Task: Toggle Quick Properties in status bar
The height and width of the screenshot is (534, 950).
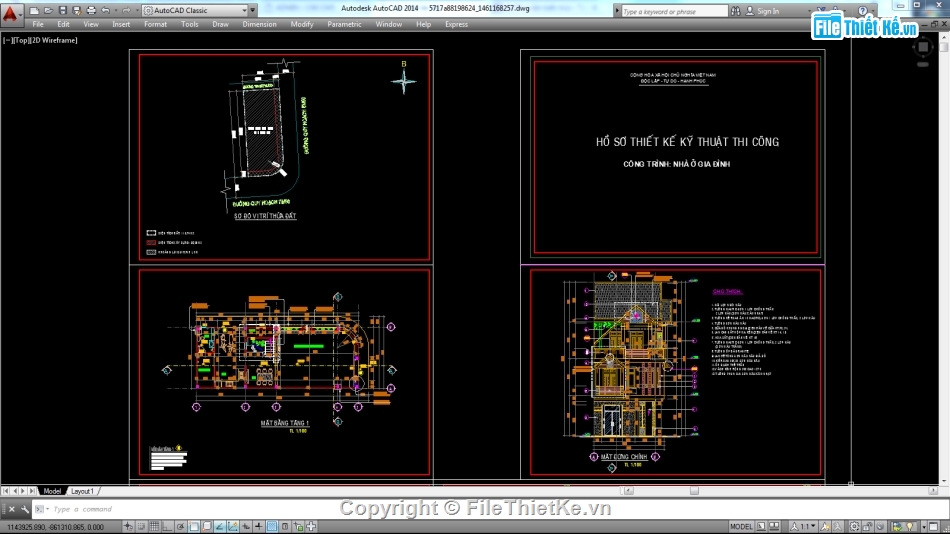Action: click(285, 527)
